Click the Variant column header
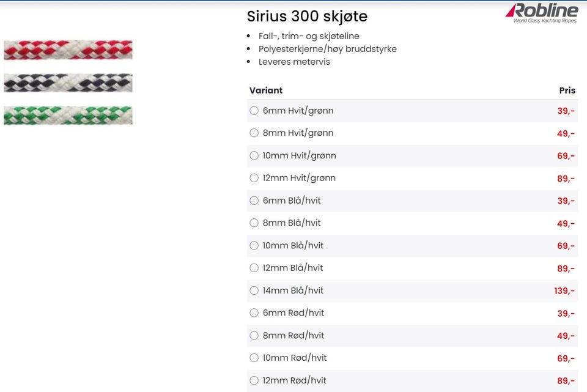 click(266, 91)
